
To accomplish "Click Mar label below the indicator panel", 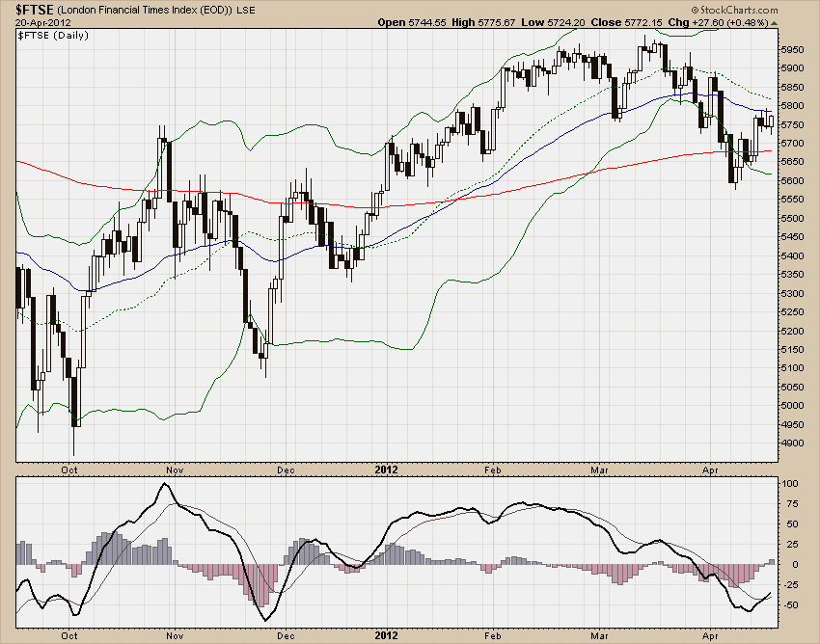I will point(599,636).
